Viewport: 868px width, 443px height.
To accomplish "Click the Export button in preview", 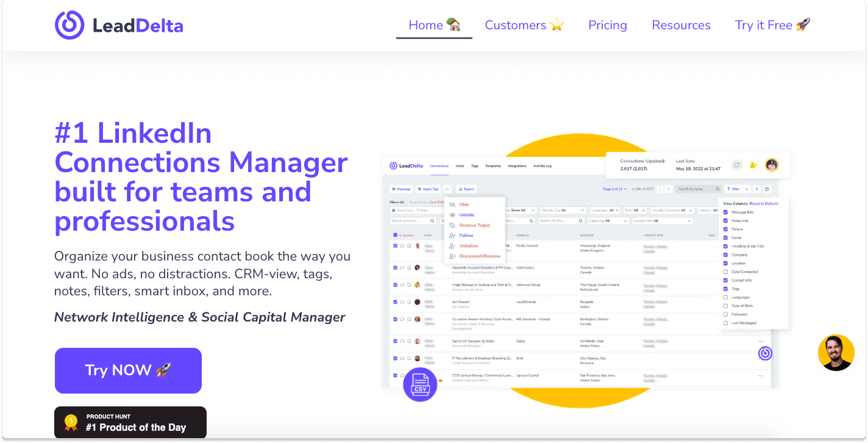I will (466, 189).
